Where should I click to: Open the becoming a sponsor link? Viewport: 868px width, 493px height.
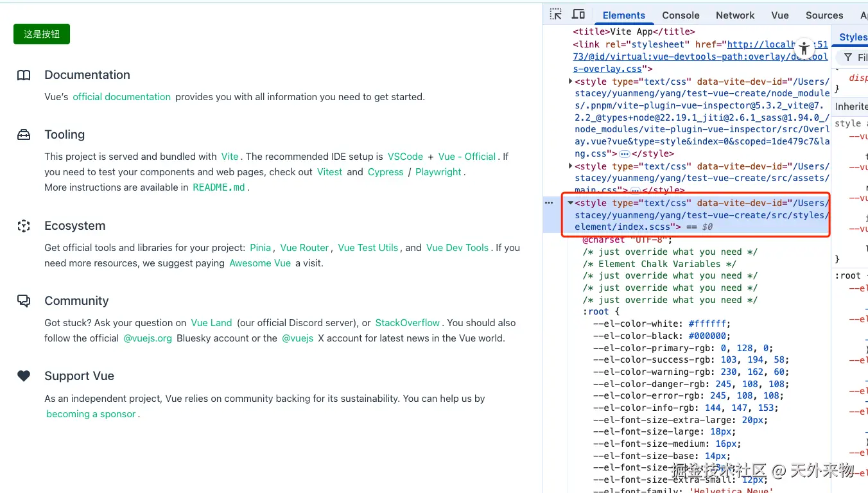(x=91, y=414)
